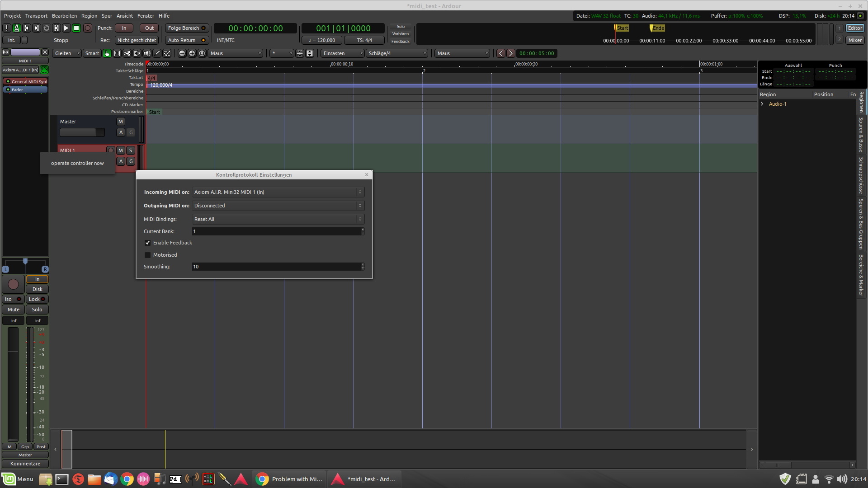Activate the Grab hand tool
The width and height of the screenshot is (868, 488).
click(x=107, y=53)
